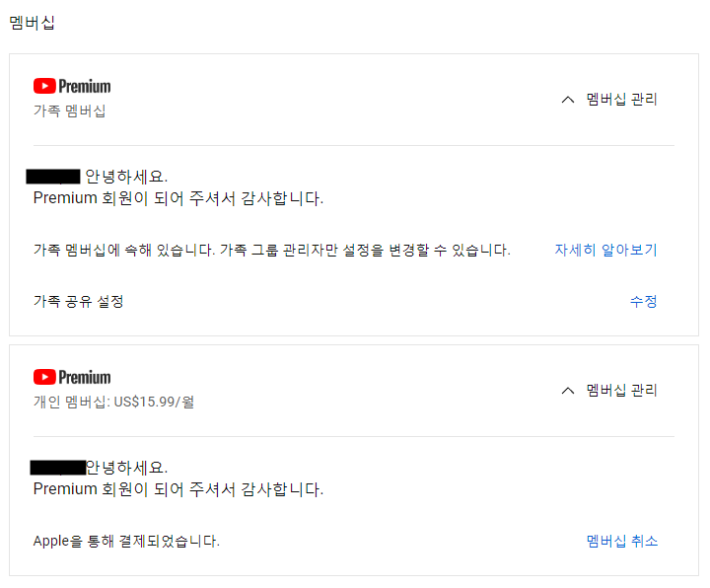The height and width of the screenshot is (588, 710).
Task: Click the Premium wordmark above 개인 멤버십
Action: tap(85, 377)
